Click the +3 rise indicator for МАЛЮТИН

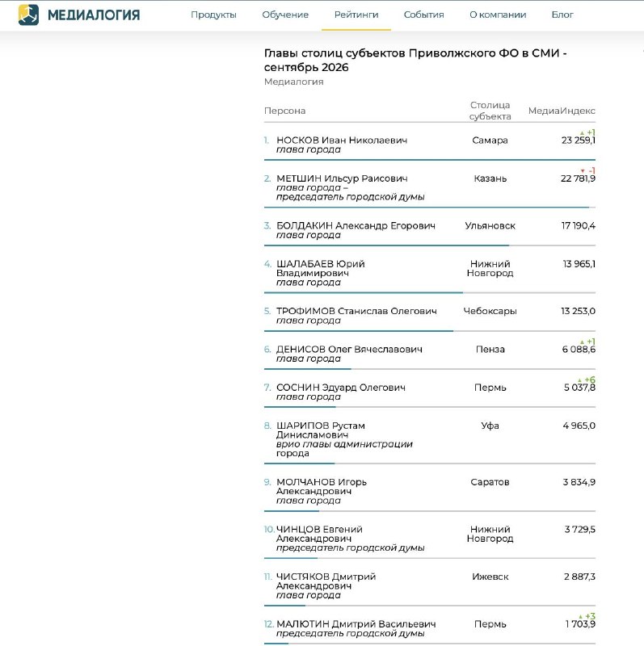tap(590, 616)
